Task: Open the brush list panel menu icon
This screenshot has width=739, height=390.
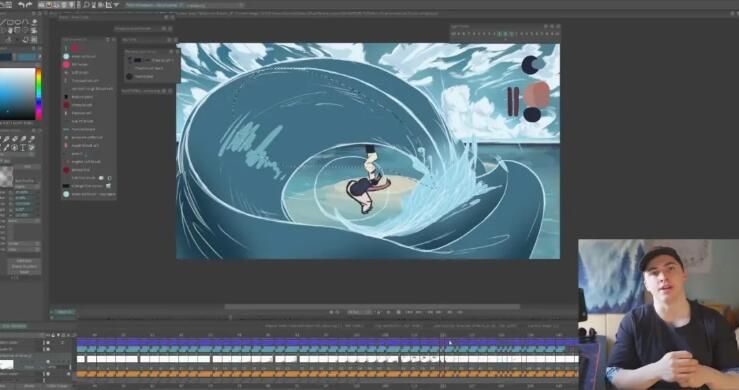Action: (114, 40)
